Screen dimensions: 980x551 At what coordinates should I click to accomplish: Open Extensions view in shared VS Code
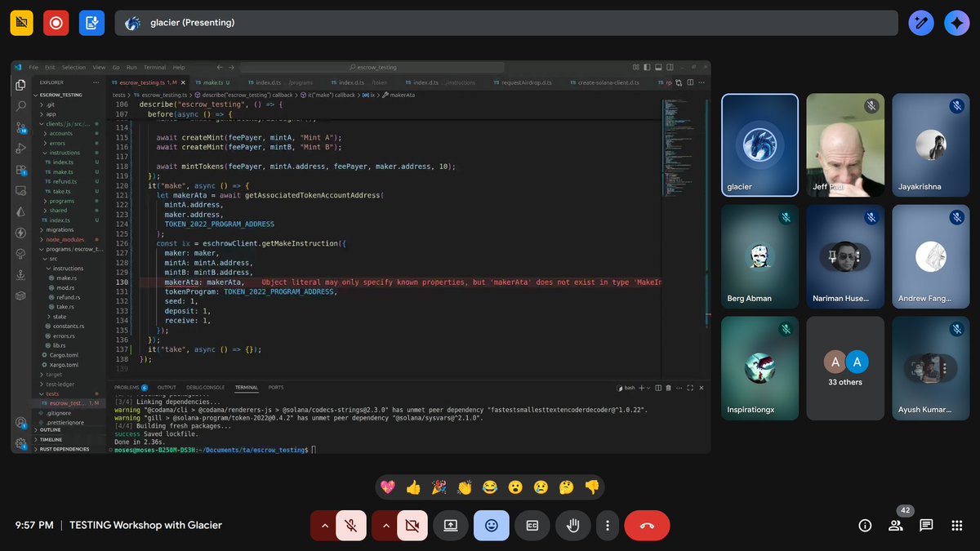click(x=20, y=170)
